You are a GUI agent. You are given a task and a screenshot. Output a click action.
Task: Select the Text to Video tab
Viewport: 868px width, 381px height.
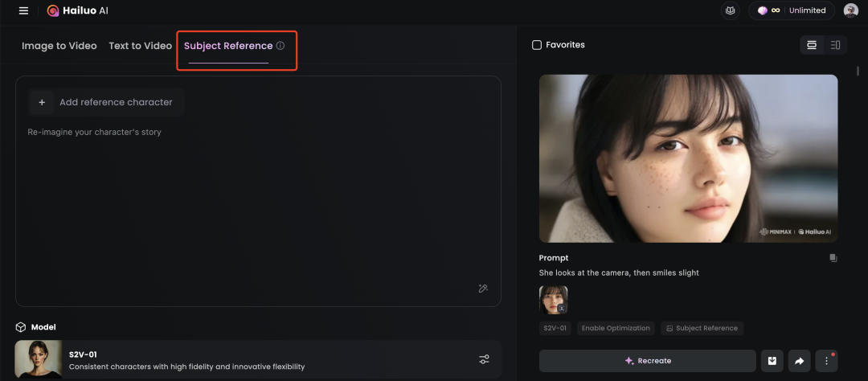[140, 46]
